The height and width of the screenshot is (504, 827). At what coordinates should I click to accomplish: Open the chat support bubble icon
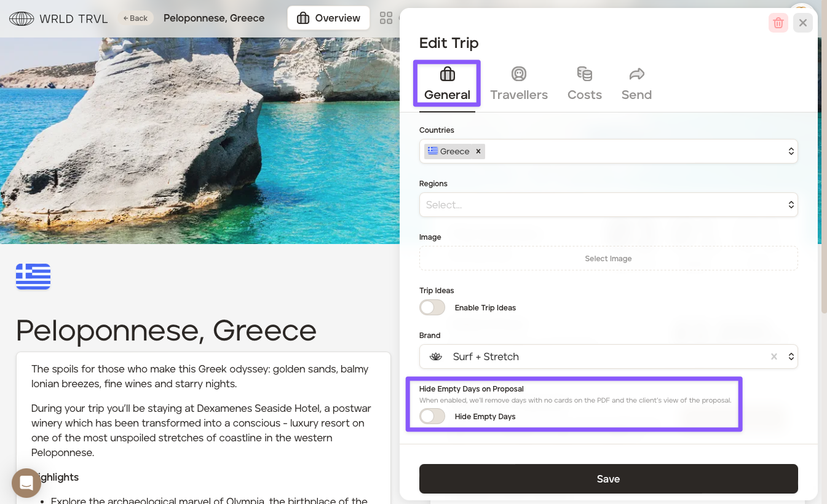click(26, 483)
